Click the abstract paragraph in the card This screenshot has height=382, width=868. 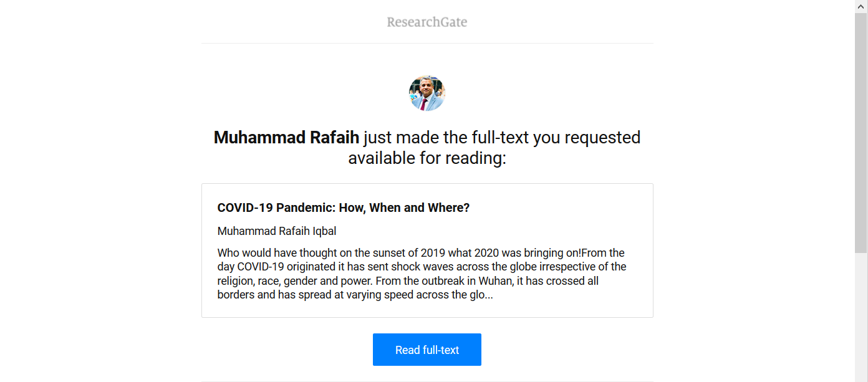pos(421,274)
